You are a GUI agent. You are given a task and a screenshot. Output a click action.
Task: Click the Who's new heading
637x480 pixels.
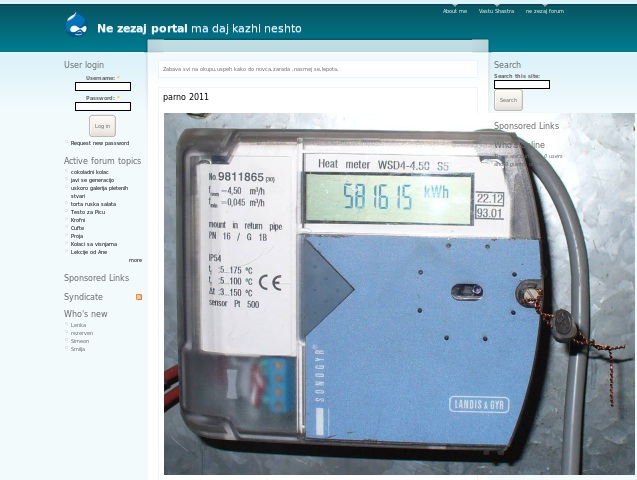(x=85, y=314)
